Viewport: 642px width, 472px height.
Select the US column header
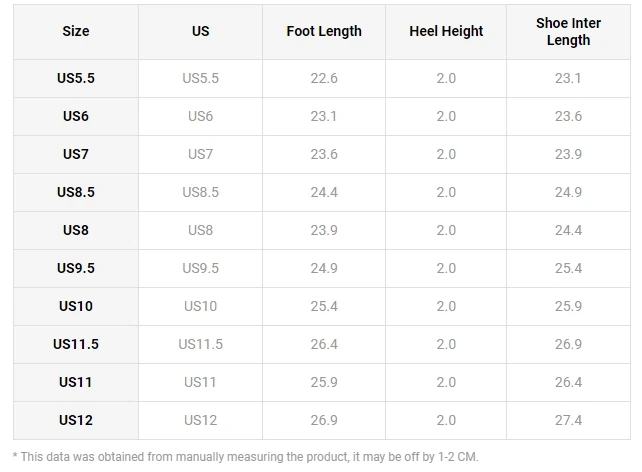click(200, 32)
